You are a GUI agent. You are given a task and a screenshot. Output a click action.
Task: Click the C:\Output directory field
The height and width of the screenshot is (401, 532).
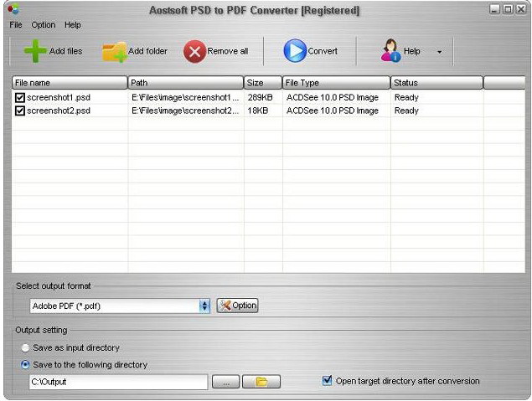pos(118,382)
